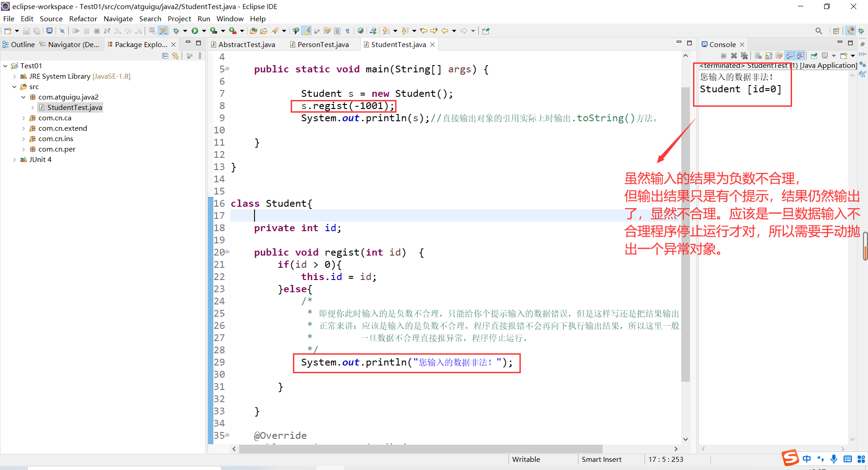Click the External Tools run icon
The image size is (868, 470).
tap(232, 31)
